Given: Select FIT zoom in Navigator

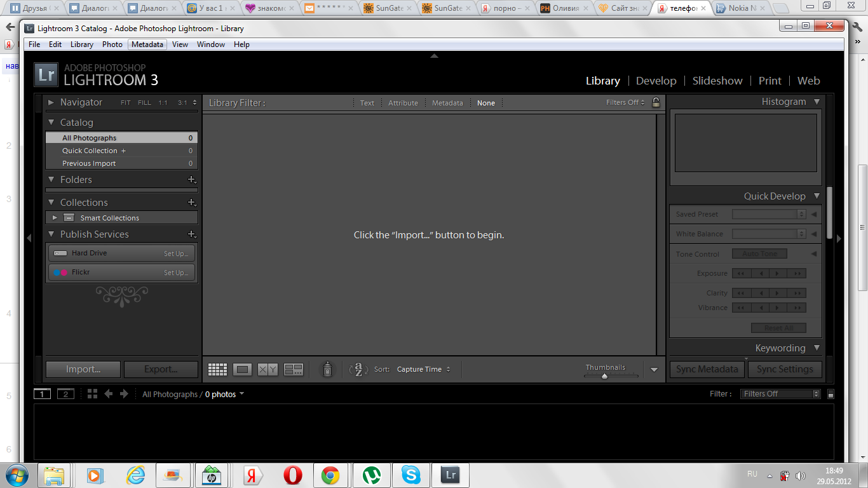Looking at the screenshot, I should [126, 103].
